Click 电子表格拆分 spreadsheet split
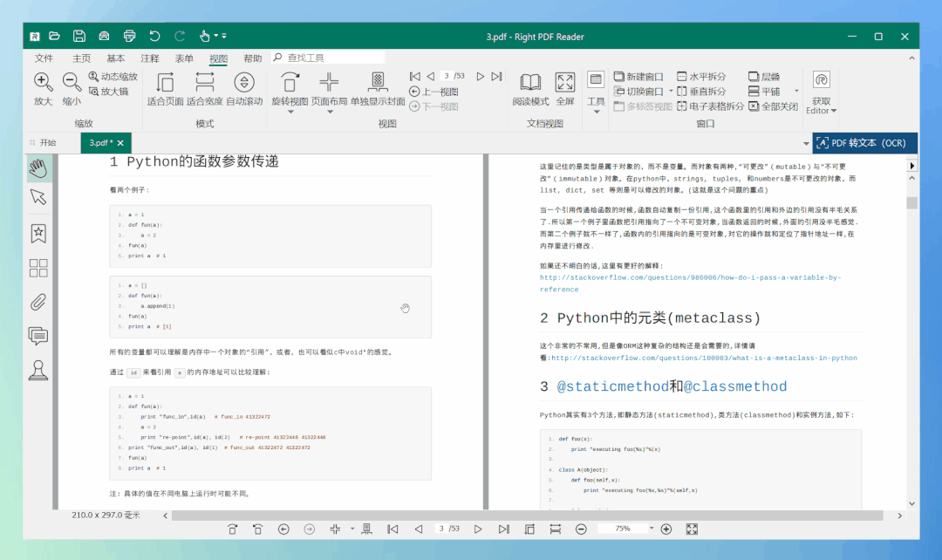The height and width of the screenshot is (560, 942). click(710, 106)
